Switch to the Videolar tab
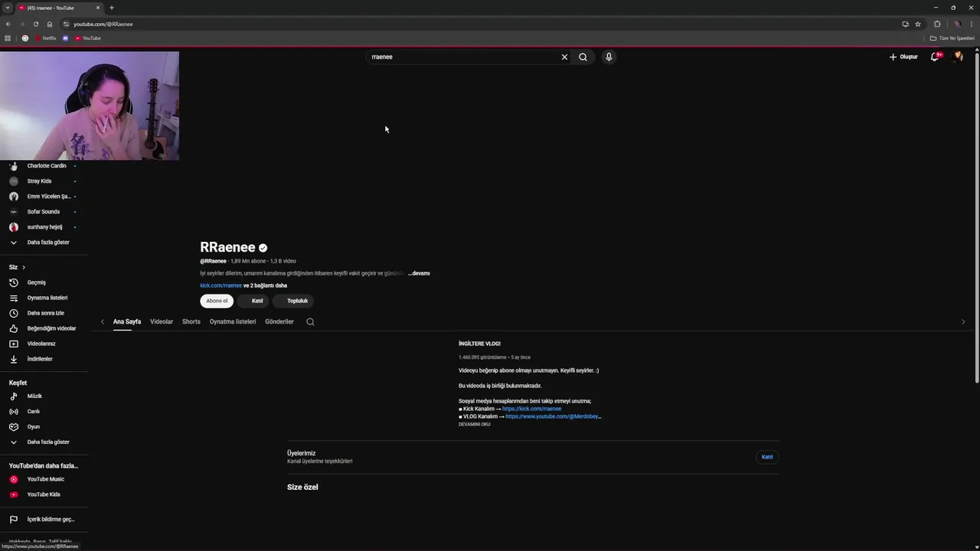The width and height of the screenshot is (980, 551). [x=162, y=321]
